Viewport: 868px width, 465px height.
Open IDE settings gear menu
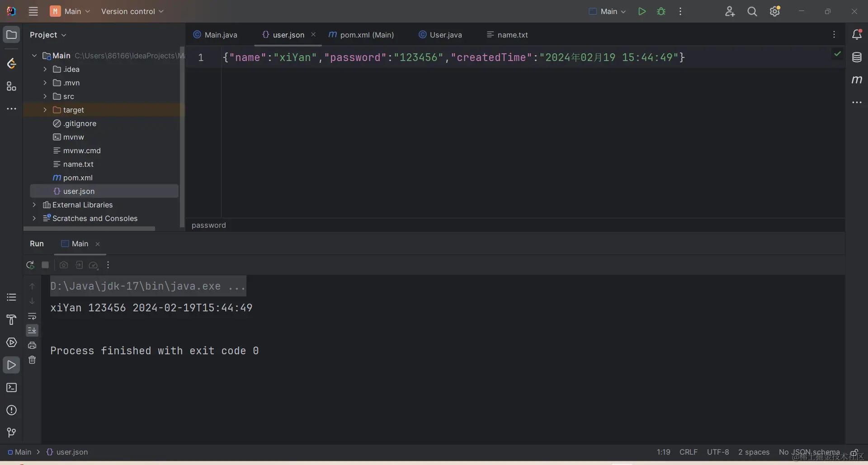coord(775,11)
